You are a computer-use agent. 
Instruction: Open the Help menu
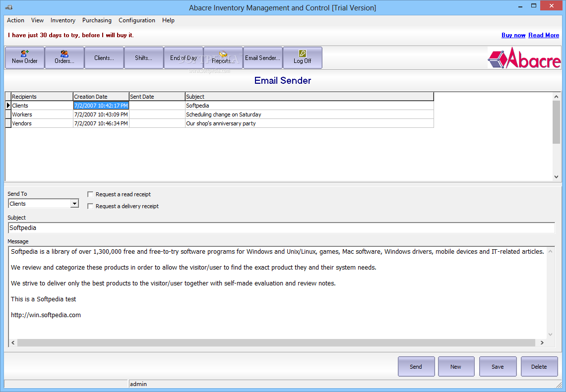point(168,20)
